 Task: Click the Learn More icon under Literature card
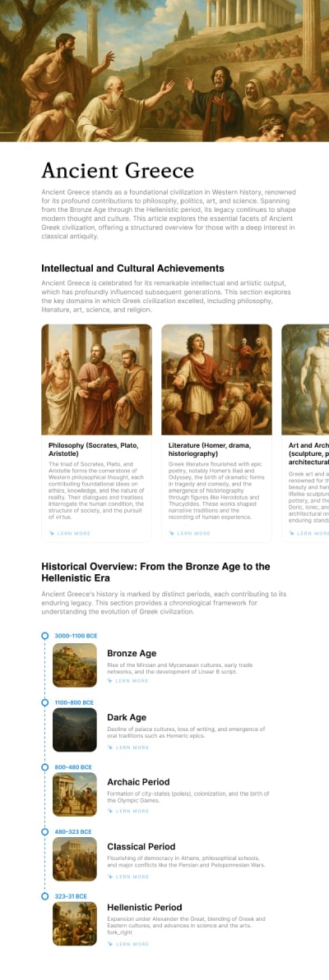pos(171,533)
